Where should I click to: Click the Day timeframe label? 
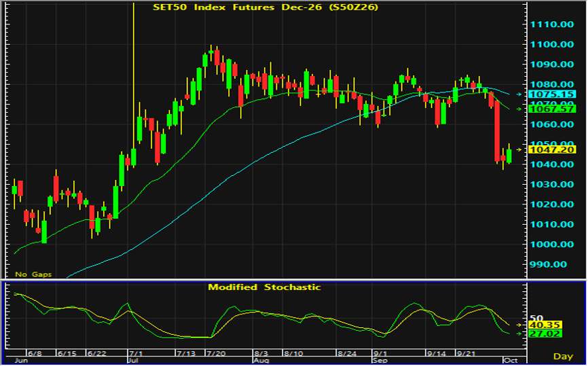point(564,356)
